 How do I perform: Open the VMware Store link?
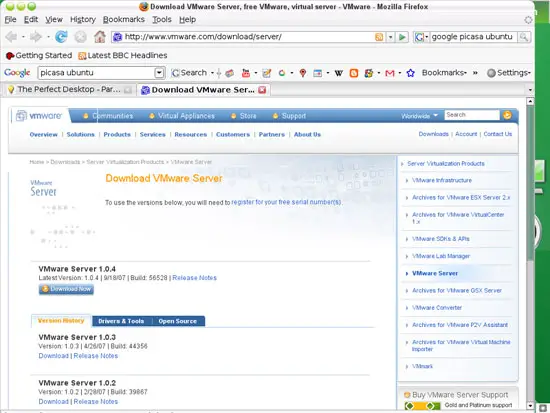[x=248, y=116]
